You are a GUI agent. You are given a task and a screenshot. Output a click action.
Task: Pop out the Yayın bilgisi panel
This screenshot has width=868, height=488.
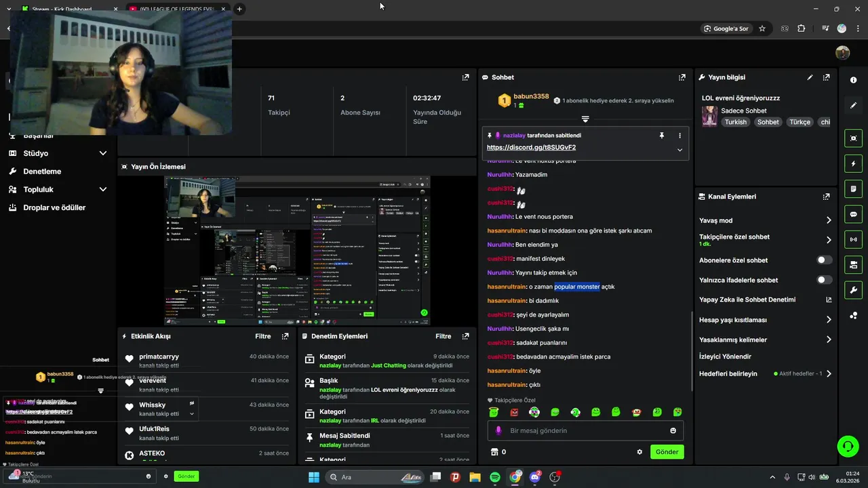point(826,77)
